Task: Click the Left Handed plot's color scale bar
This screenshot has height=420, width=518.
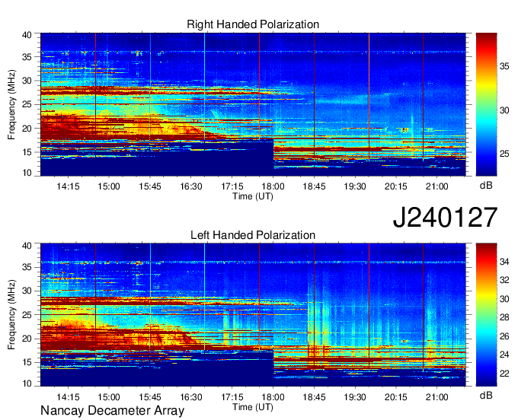Action: (x=486, y=315)
